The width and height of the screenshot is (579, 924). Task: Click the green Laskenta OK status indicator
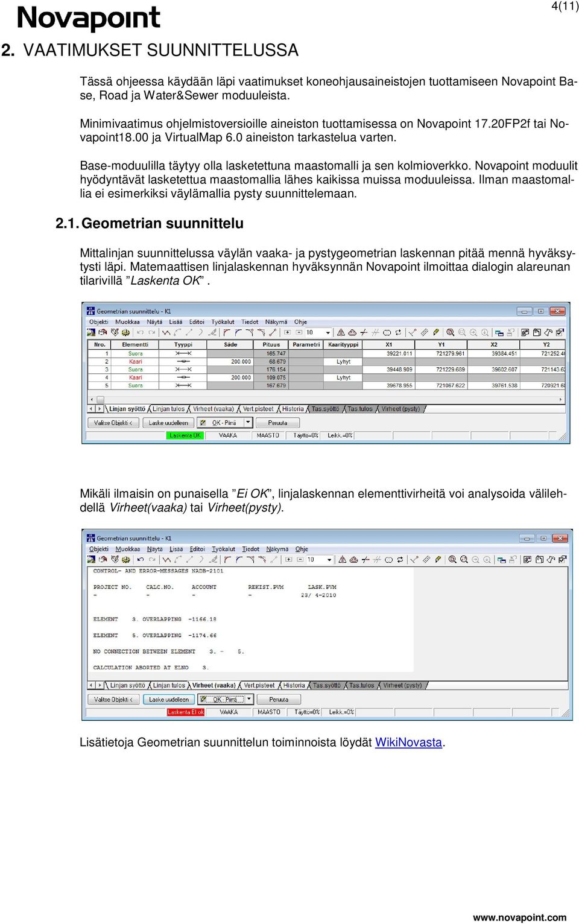click(x=185, y=435)
